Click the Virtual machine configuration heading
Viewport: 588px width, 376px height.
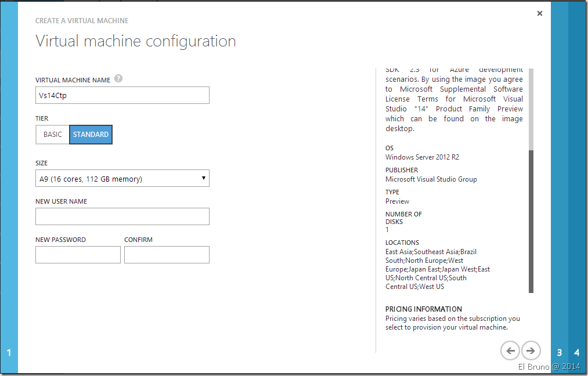pos(135,41)
